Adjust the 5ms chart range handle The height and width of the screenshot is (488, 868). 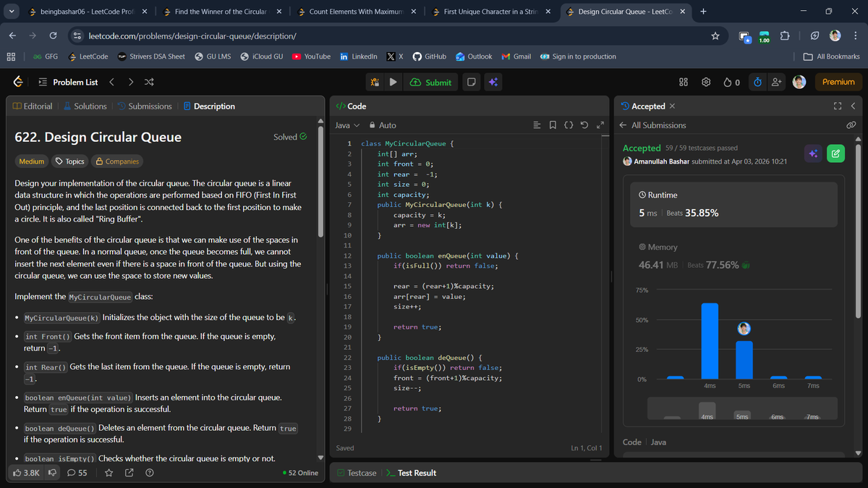click(742, 415)
